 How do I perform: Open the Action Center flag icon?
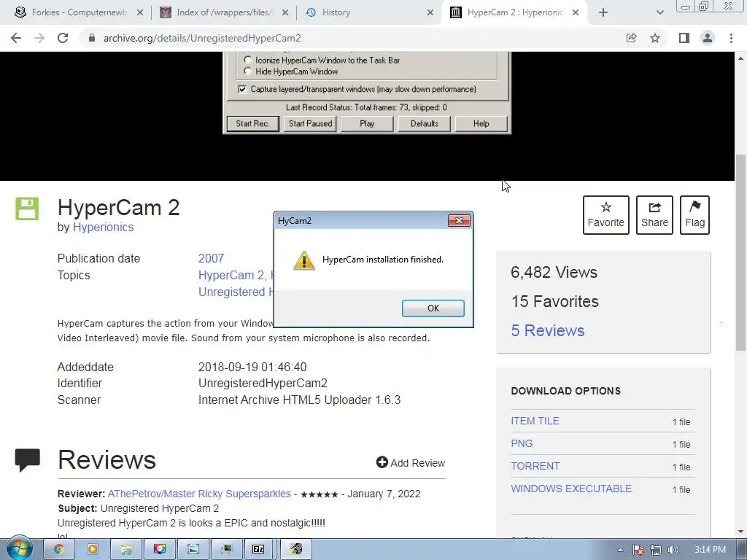pyautogui.click(x=638, y=550)
